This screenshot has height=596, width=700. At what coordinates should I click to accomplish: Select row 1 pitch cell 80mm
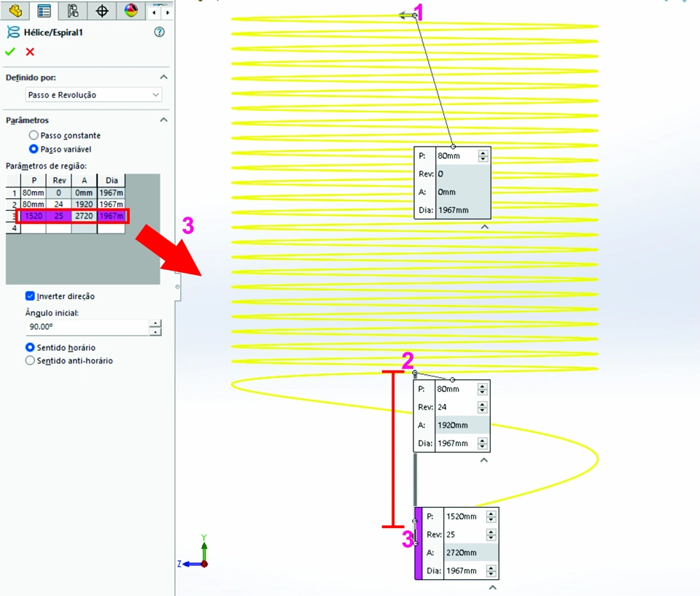click(x=34, y=193)
